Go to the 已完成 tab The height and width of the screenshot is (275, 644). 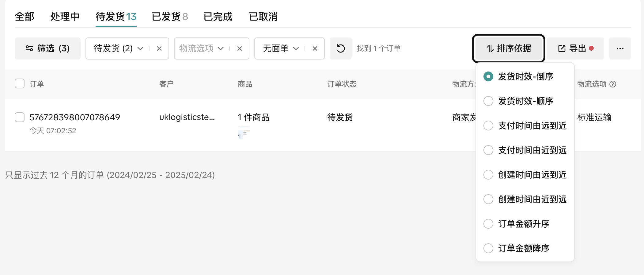click(x=218, y=17)
